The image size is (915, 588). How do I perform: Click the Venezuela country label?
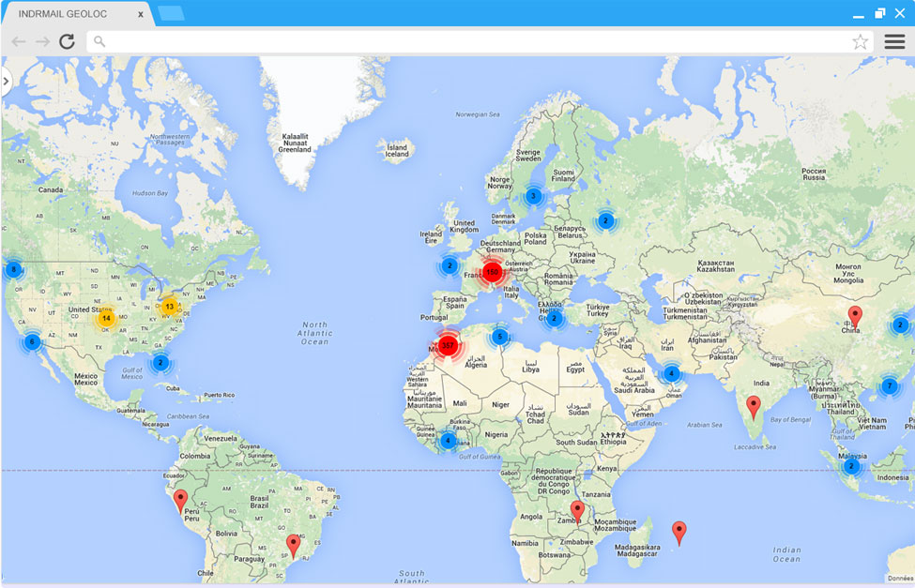click(x=221, y=438)
